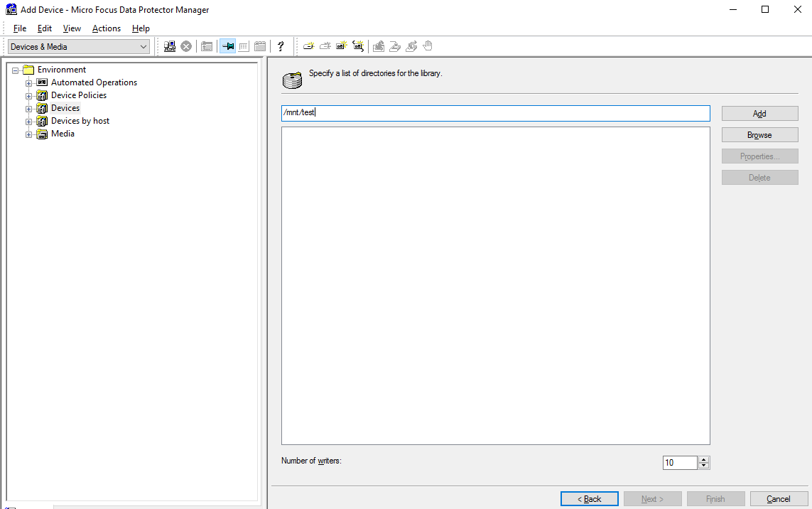This screenshot has width=812, height=509.
Task: Click the disabled Next button
Action: pos(652,498)
